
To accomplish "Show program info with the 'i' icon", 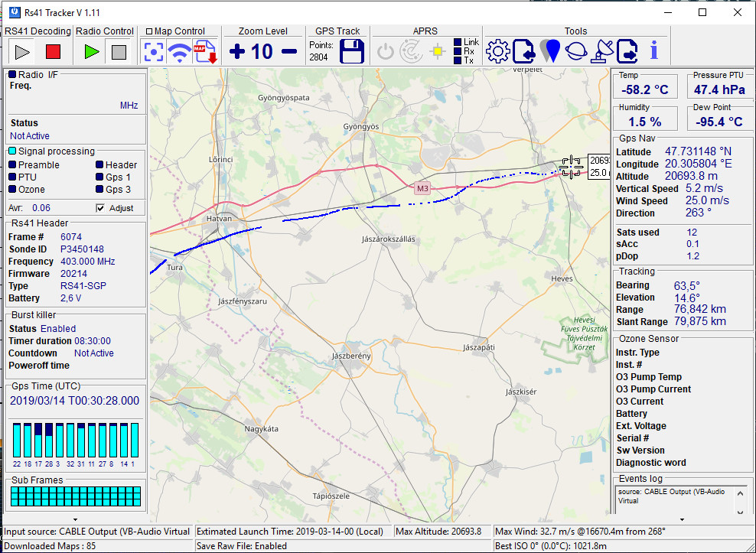I will [654, 52].
